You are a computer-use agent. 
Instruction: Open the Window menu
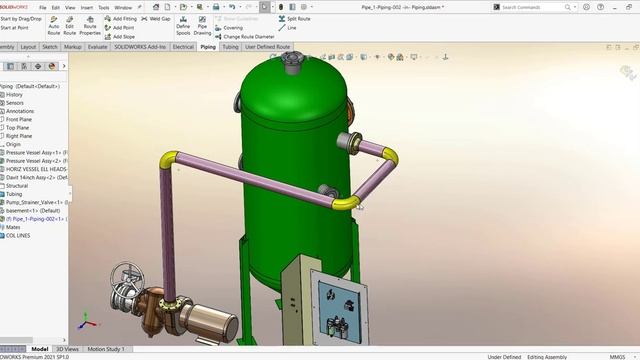(x=123, y=7)
